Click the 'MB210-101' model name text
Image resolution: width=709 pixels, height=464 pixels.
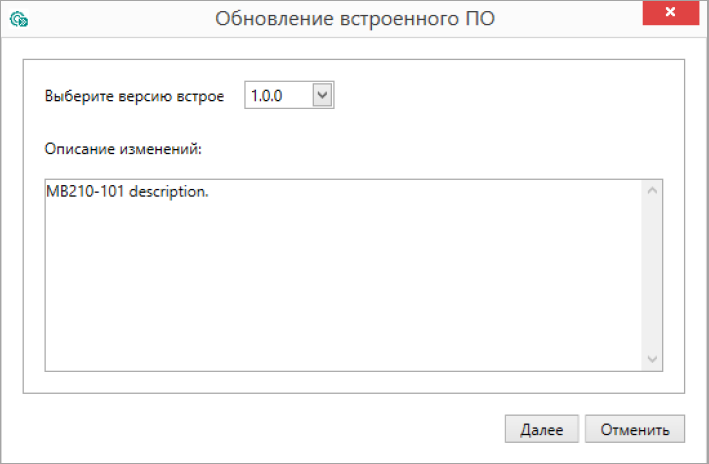85,191
